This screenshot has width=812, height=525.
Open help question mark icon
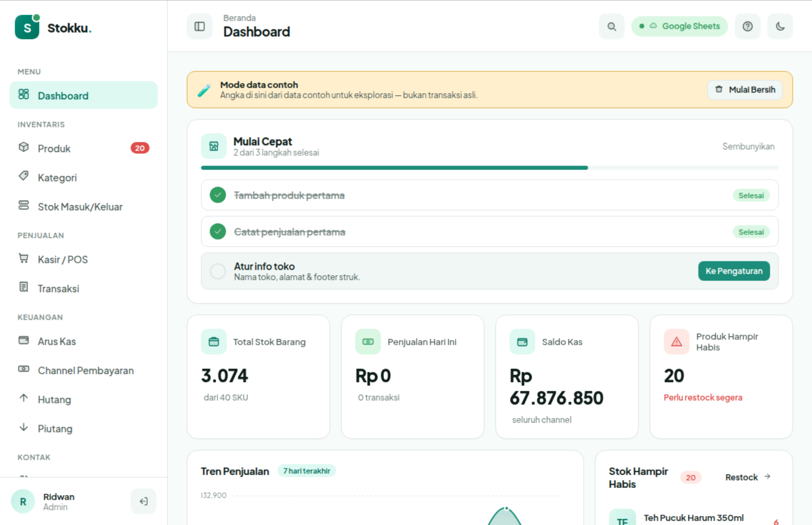point(747,26)
